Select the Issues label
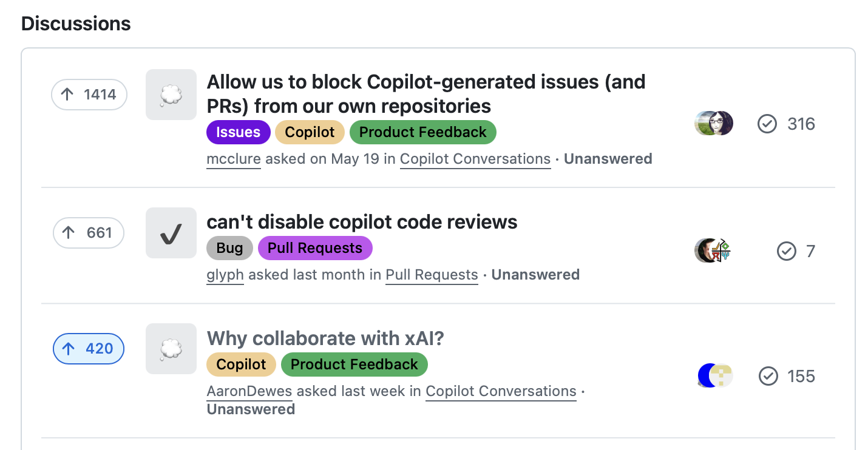The width and height of the screenshot is (868, 450). click(238, 132)
